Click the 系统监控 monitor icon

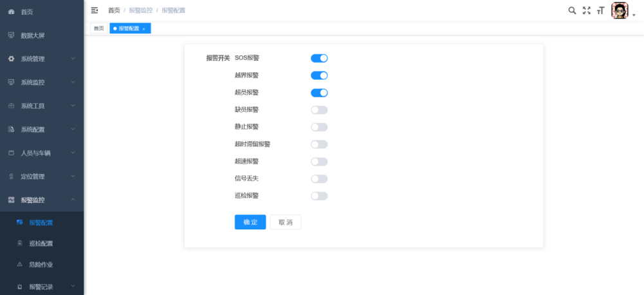pyautogui.click(x=12, y=82)
